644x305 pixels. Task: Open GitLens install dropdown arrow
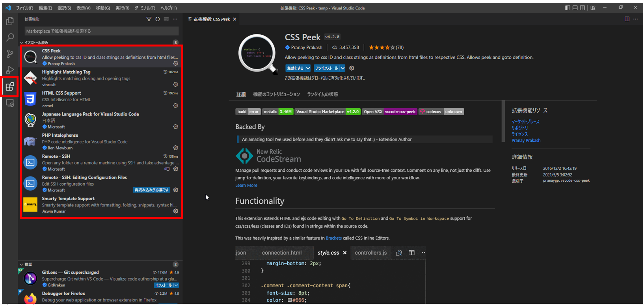pos(176,285)
